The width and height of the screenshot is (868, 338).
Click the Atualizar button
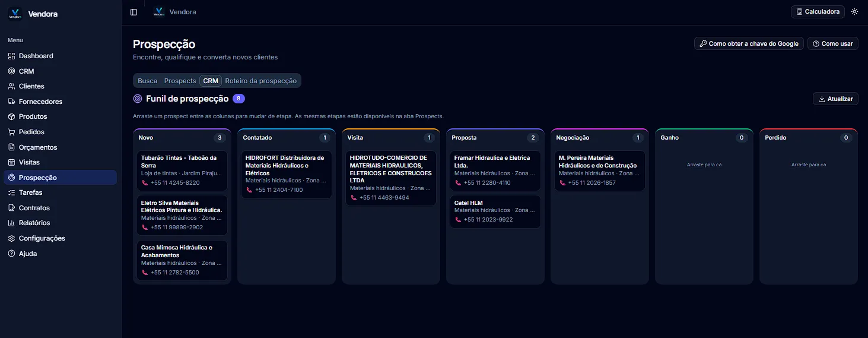tap(835, 99)
